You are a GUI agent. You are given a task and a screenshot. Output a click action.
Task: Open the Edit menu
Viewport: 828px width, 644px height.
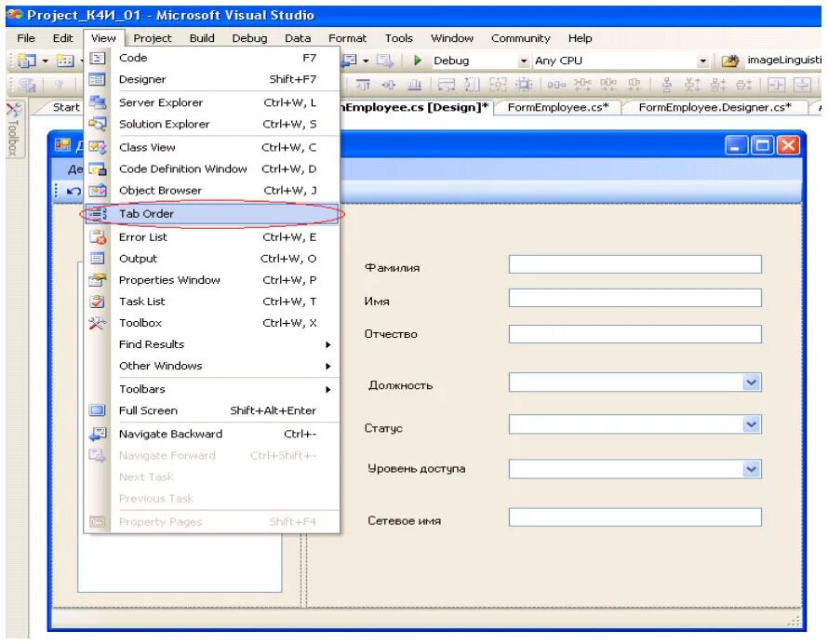(62, 38)
